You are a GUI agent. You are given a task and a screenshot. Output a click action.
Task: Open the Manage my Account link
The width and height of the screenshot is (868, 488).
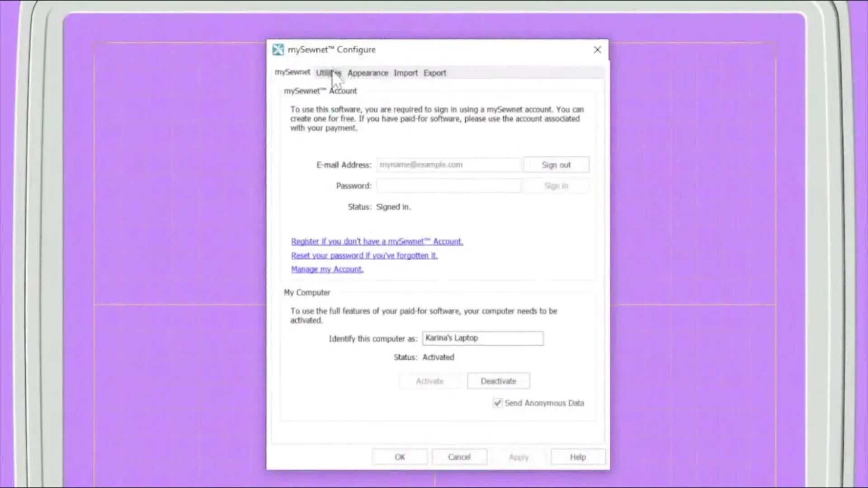click(327, 269)
